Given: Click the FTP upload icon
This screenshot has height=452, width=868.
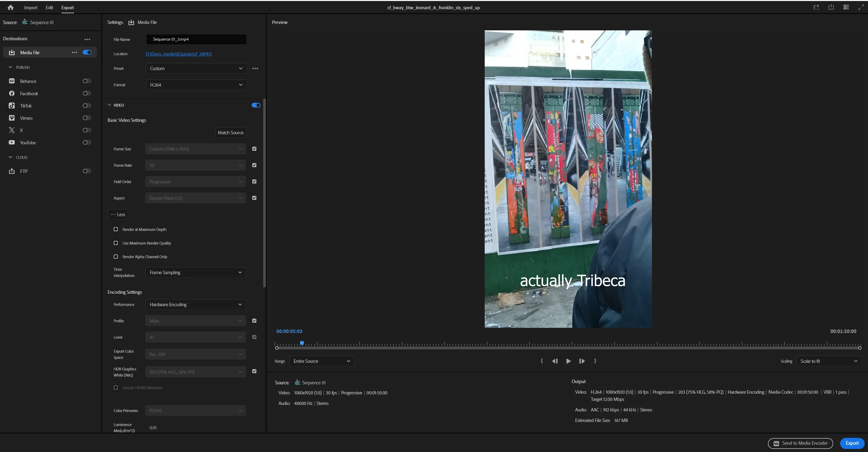Looking at the screenshot, I should [12, 171].
